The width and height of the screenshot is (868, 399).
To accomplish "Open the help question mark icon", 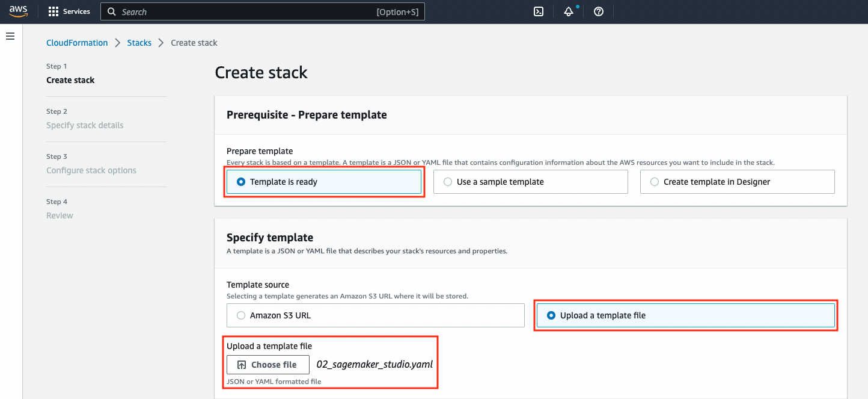I will 599,11.
